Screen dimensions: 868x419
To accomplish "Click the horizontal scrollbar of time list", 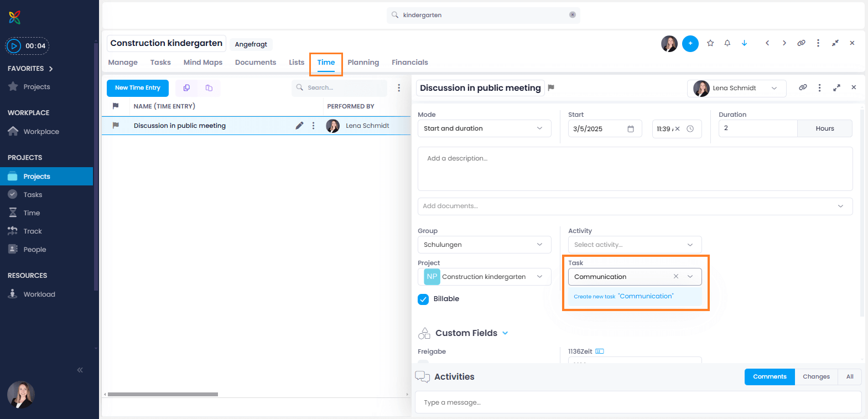I will click(163, 395).
